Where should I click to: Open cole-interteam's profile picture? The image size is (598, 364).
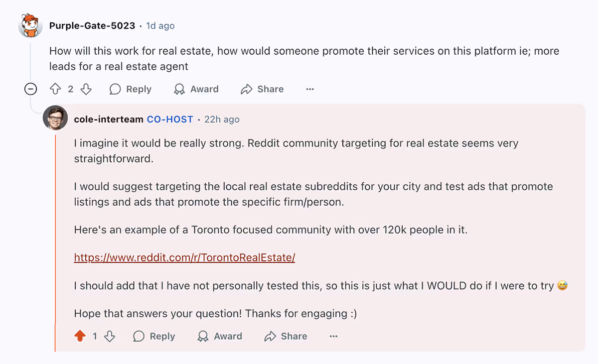[x=55, y=119]
